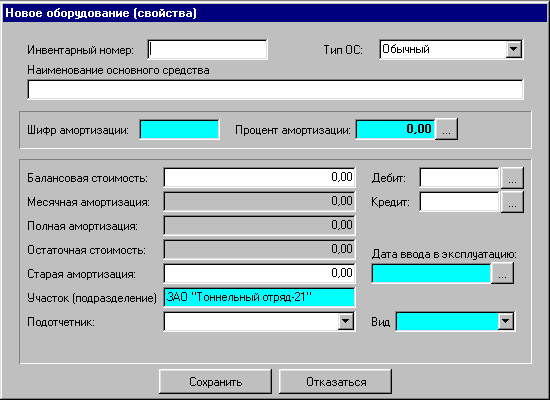Open date picker for Дата ввода в эксплуатацию

(502, 273)
